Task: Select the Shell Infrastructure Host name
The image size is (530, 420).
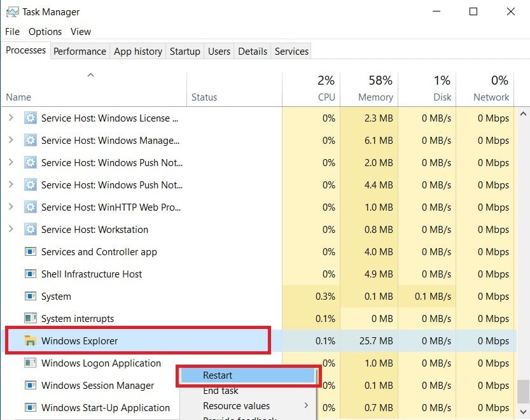Action: (x=92, y=274)
